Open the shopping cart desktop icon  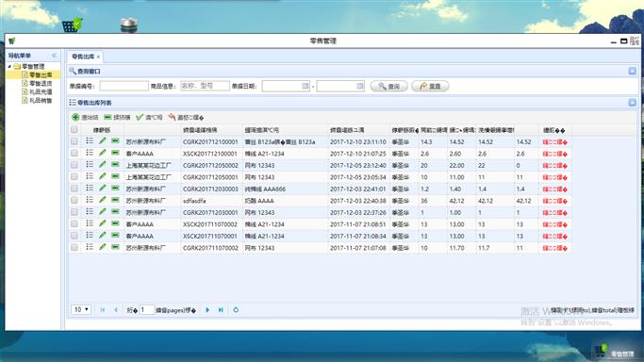point(73,25)
